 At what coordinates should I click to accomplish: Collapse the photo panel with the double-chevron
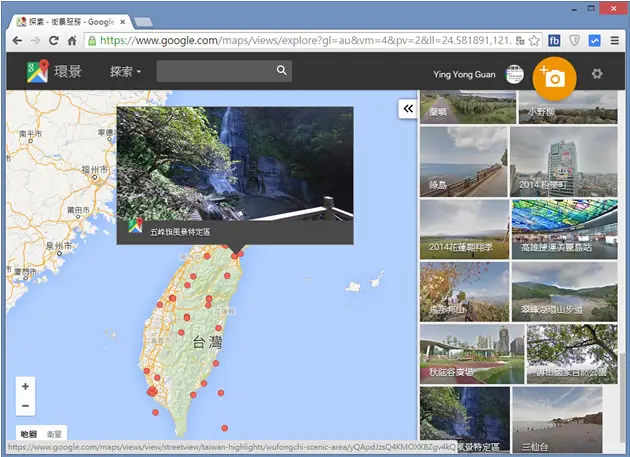click(x=408, y=109)
